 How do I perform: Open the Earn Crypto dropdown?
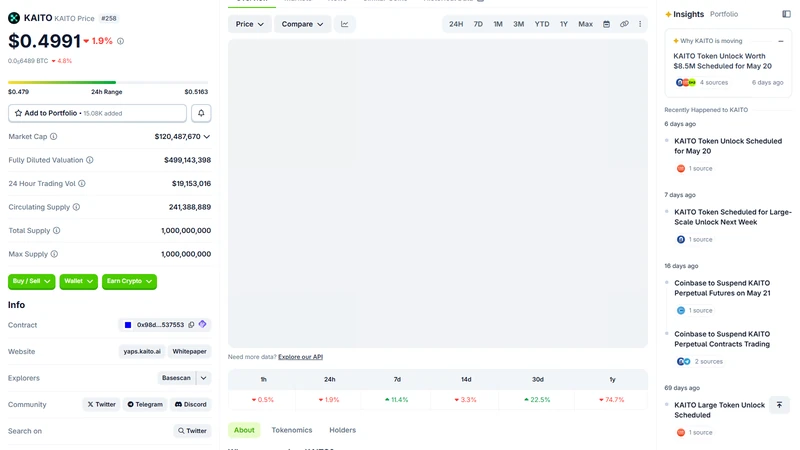tap(130, 281)
